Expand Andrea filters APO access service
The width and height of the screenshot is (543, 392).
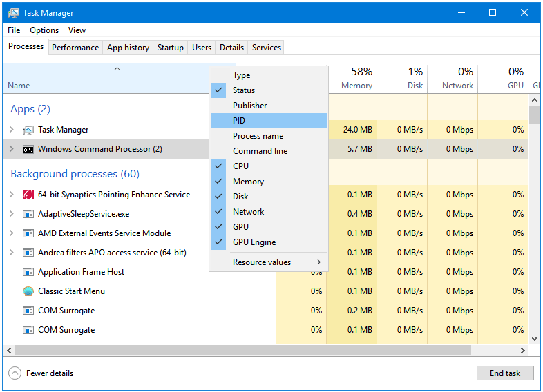(x=12, y=253)
